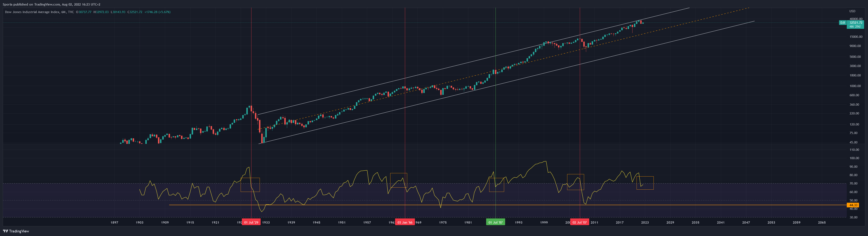Click the 1975 year label on time axis
The height and width of the screenshot is (236, 868).
click(x=443, y=223)
